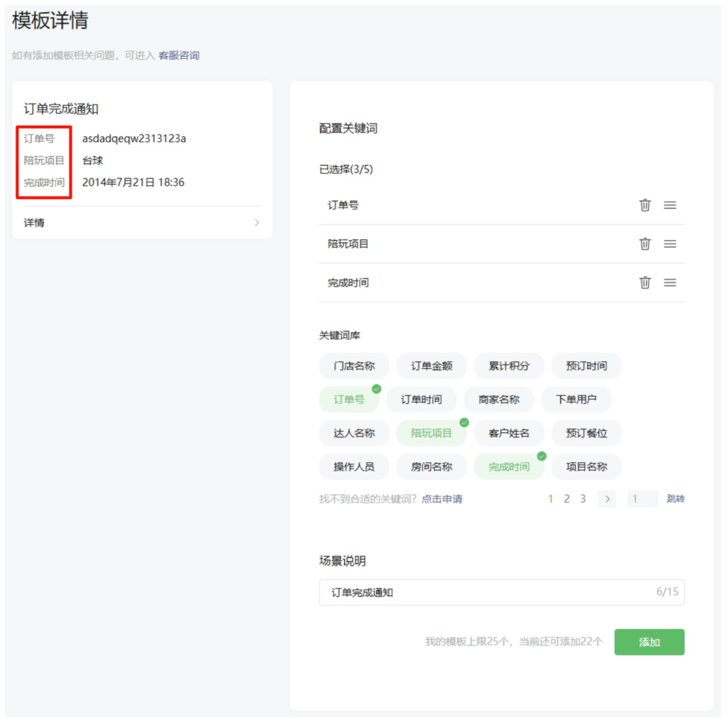Click the drag handle icon beside 订单号
The width and height of the screenshot is (728, 723).
[x=669, y=205]
